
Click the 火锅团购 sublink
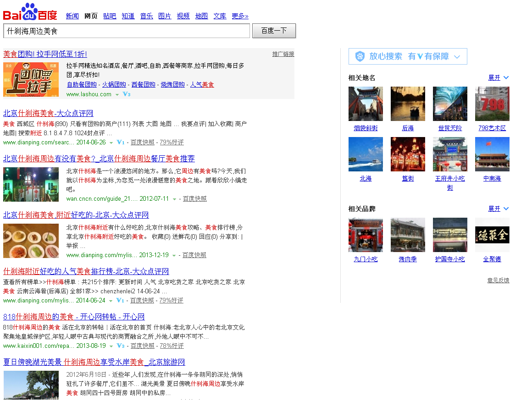point(114,84)
